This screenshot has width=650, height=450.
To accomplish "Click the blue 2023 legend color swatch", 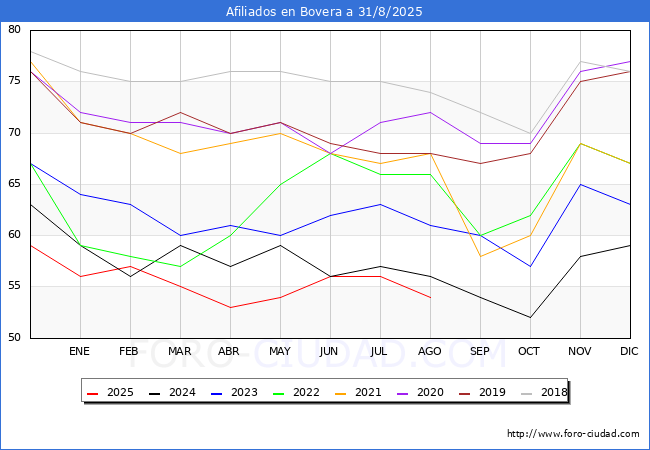I will (x=217, y=393).
